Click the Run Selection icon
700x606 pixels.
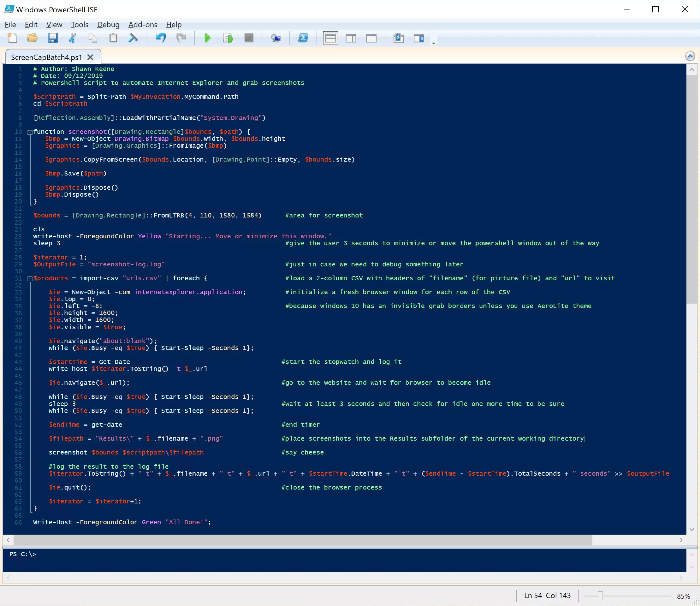[228, 38]
